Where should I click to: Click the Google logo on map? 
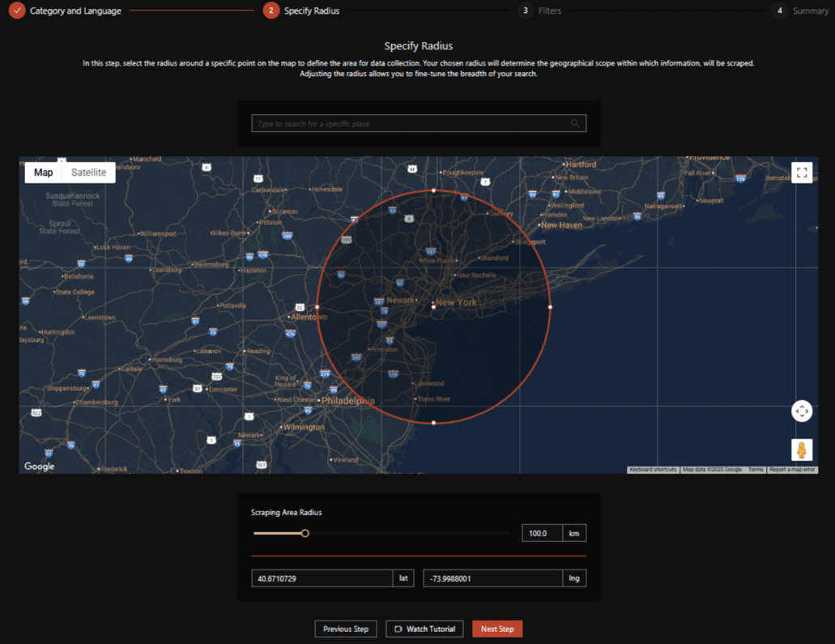40,467
